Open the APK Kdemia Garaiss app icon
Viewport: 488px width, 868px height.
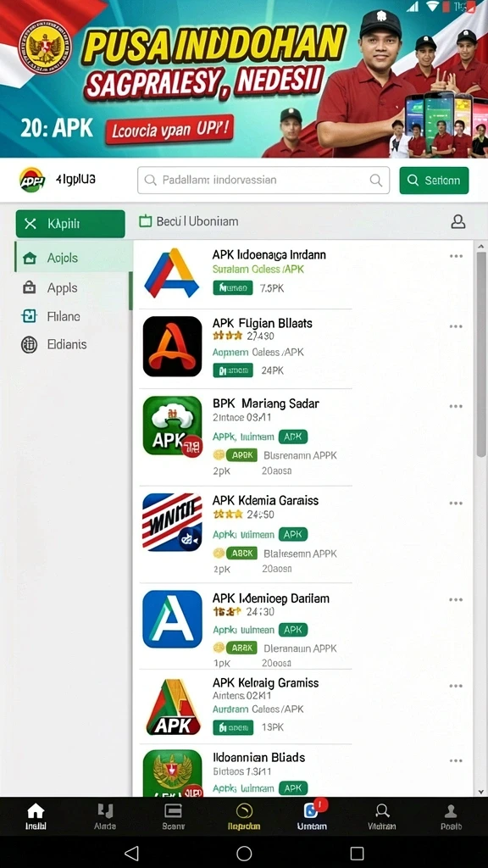[x=172, y=522]
